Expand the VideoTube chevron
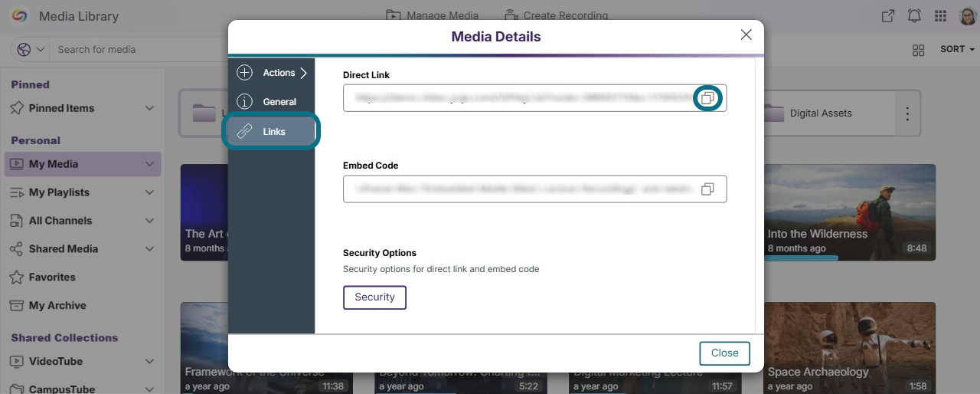The height and width of the screenshot is (394, 980). [x=149, y=362]
